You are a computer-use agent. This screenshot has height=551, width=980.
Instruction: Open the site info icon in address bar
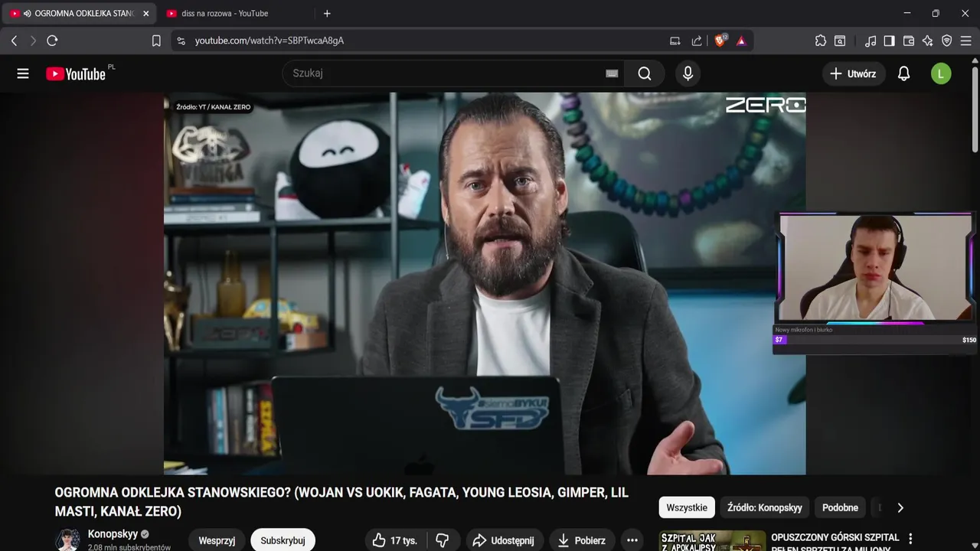point(181,41)
